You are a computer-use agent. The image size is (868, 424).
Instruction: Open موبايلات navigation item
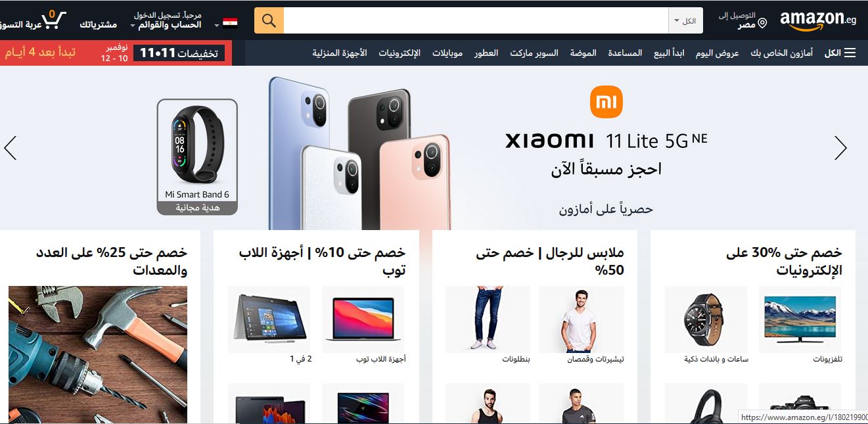[x=447, y=53]
